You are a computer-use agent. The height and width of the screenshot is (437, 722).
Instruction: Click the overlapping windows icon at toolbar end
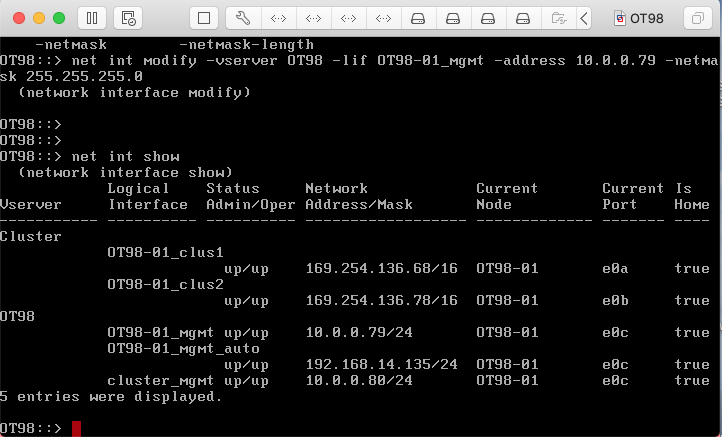coord(698,18)
